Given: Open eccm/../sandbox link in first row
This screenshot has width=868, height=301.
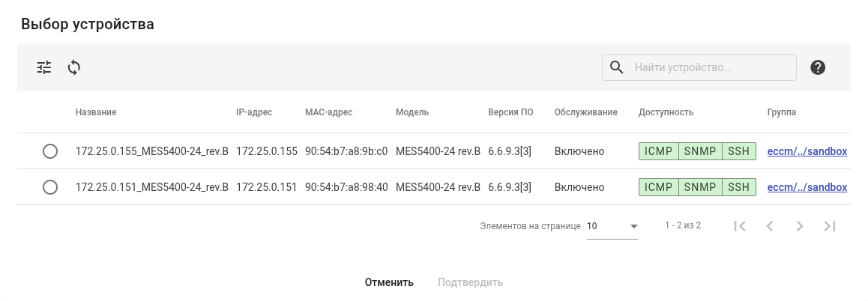Looking at the screenshot, I should click(807, 151).
